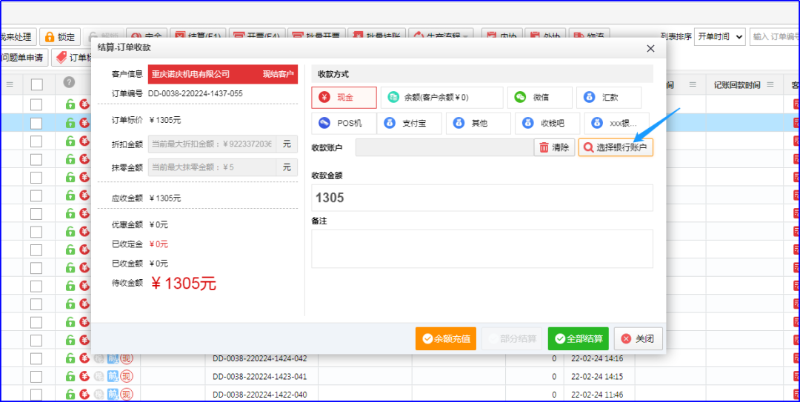
Task: Click 选择银行账户 search button
Action: click(615, 147)
